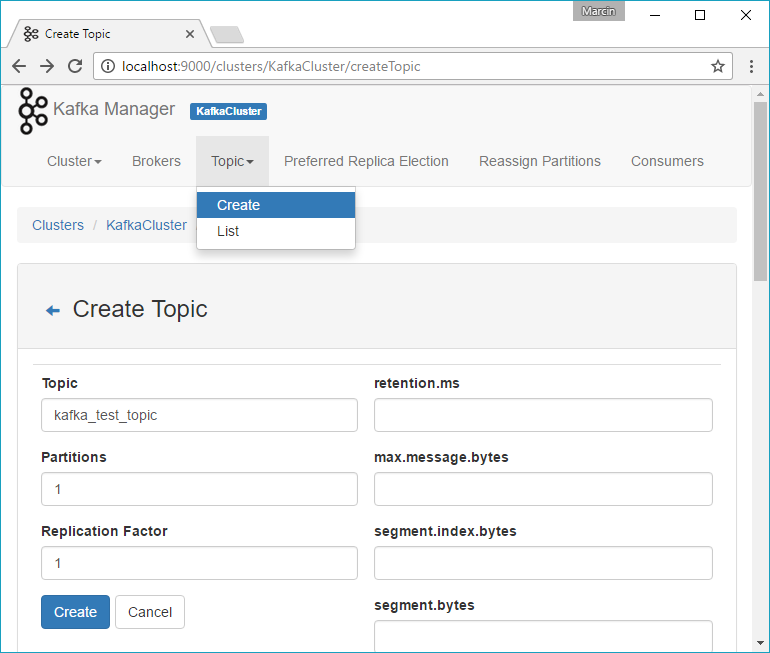Toggle the Topic dropdown menu

click(232, 161)
